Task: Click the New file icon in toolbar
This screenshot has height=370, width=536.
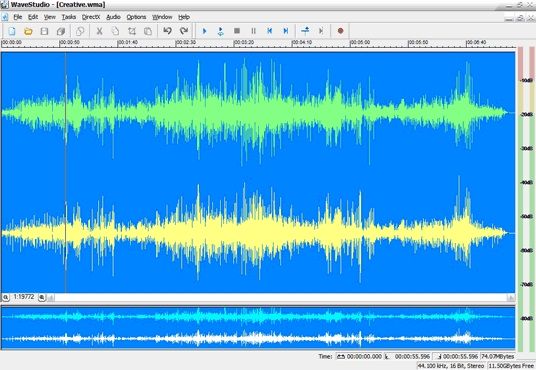Action: click(x=12, y=31)
